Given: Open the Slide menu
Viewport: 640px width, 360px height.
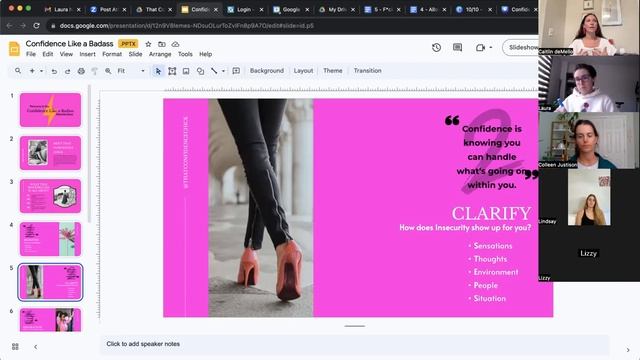Looking at the screenshot, I should coord(136,54).
